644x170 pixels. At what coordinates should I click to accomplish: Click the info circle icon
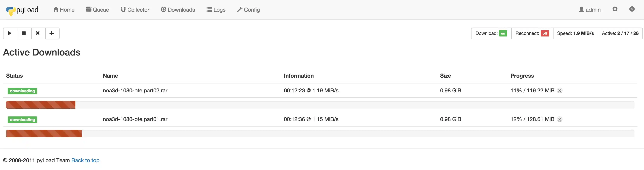point(632,9)
